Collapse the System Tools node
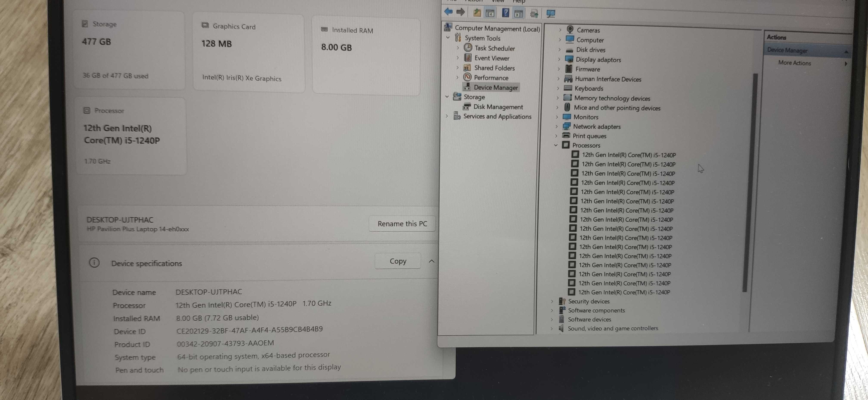Viewport: 868px width, 400px height. (x=448, y=38)
